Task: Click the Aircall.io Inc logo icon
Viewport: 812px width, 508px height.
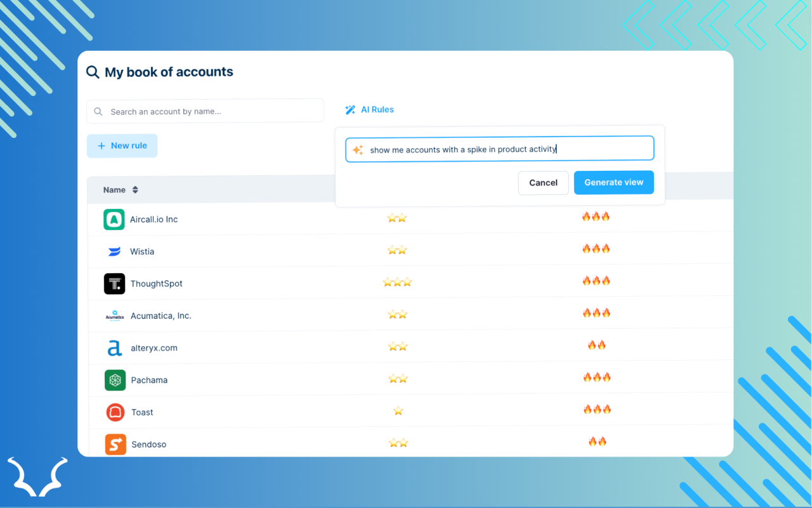Action: [114, 220]
